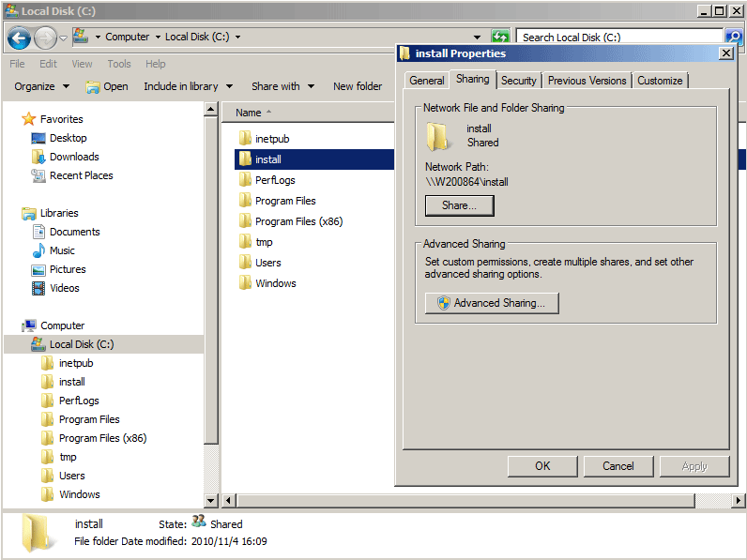Image resolution: width=747 pixels, height=560 pixels.
Task: Open recent pages dropdown next to Forward
Action: (x=64, y=38)
